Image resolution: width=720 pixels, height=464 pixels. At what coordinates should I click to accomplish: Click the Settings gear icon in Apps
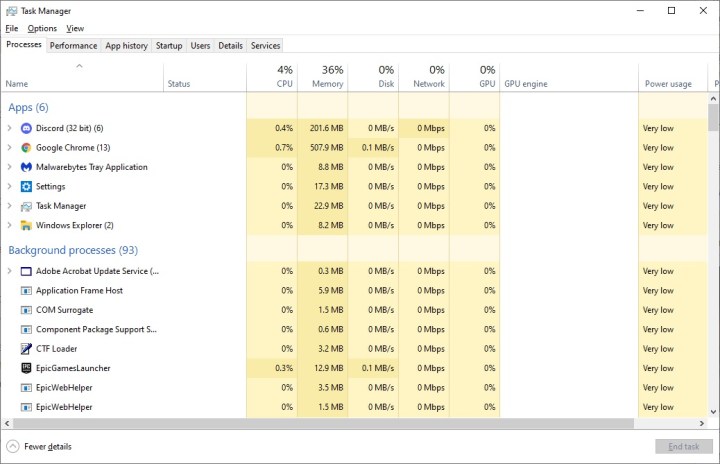(26, 187)
